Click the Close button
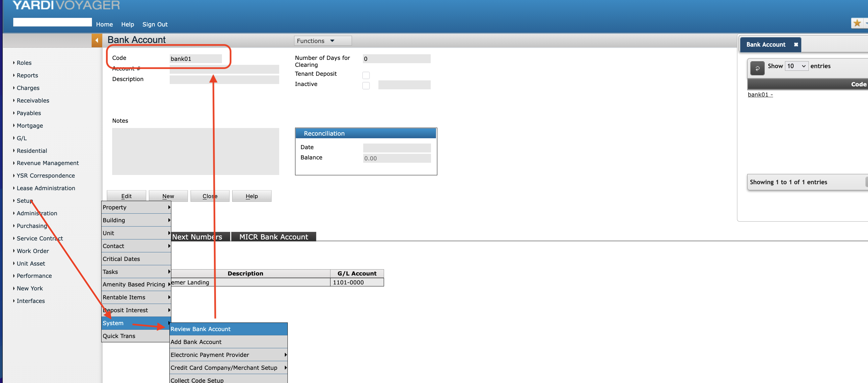 tap(210, 196)
